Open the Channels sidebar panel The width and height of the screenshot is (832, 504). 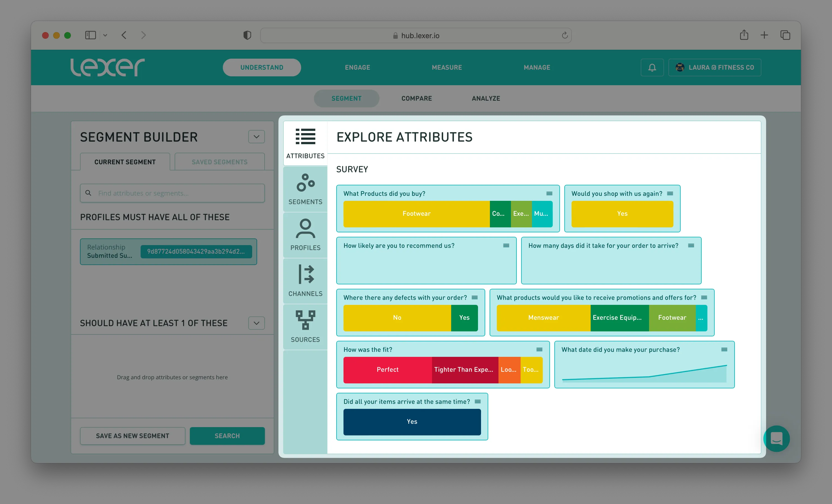pos(305,281)
